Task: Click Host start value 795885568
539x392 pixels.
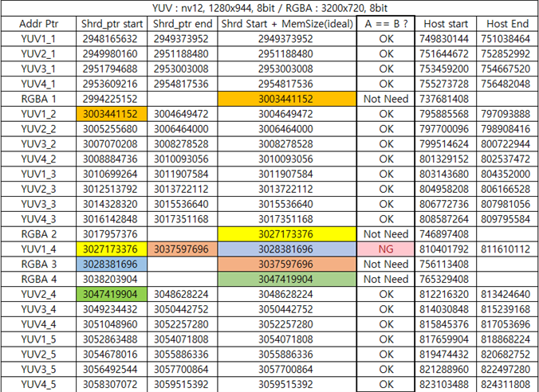Action: [x=444, y=114]
